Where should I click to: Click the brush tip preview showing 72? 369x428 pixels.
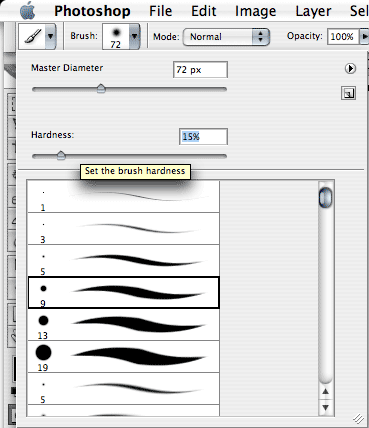(x=116, y=37)
